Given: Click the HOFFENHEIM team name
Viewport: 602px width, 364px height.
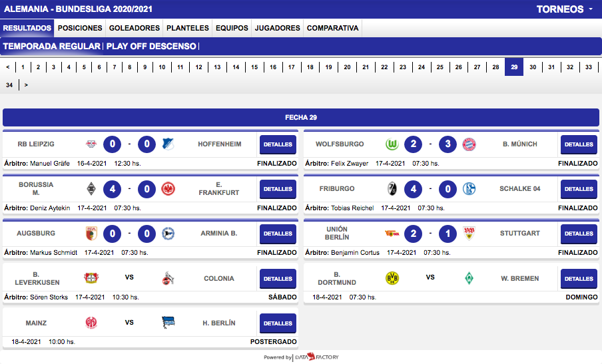Looking at the screenshot, I should [220, 144].
